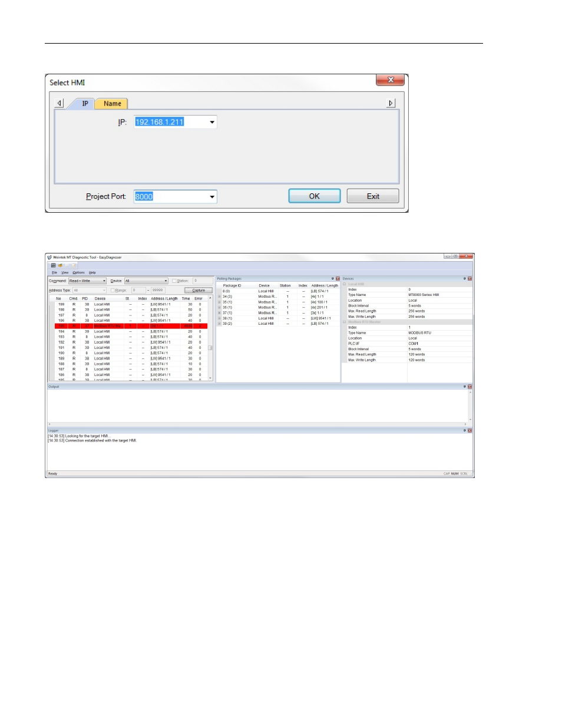Click the Error column header
This screenshot has width=562, height=728.
(x=199, y=299)
